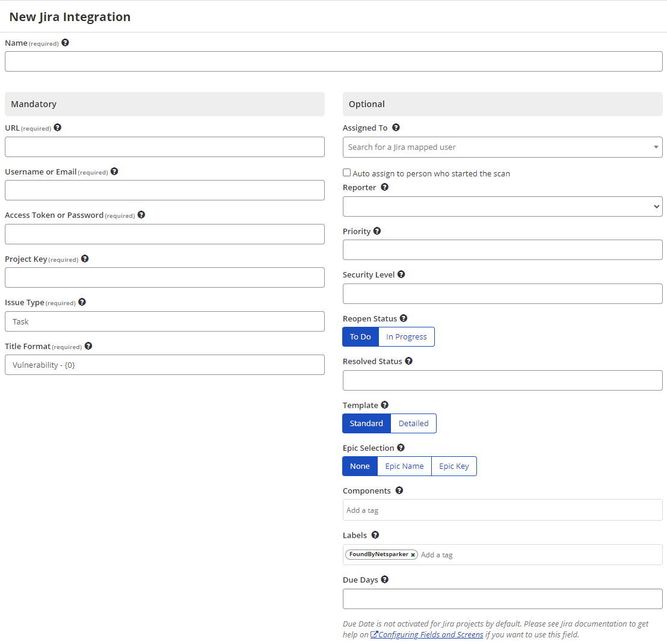Click the Access Token or Password field
The height and width of the screenshot is (644, 667).
165,234
